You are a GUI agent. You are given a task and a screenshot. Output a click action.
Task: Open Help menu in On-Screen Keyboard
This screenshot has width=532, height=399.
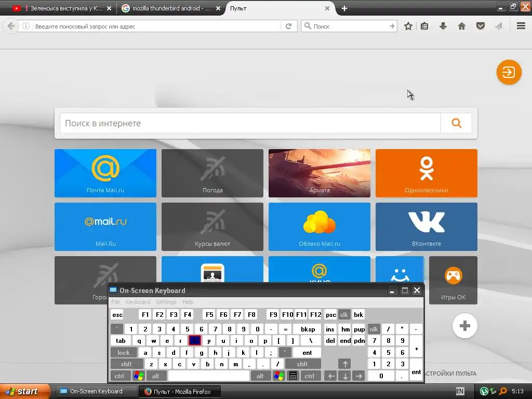tap(188, 302)
